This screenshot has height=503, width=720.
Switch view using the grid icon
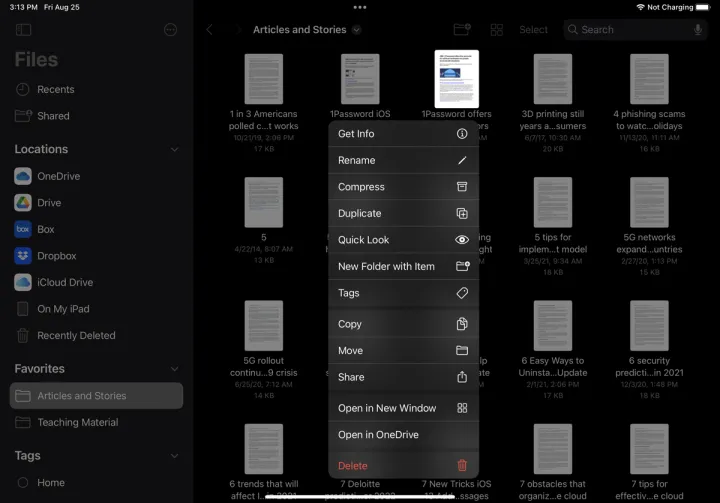pos(497,30)
